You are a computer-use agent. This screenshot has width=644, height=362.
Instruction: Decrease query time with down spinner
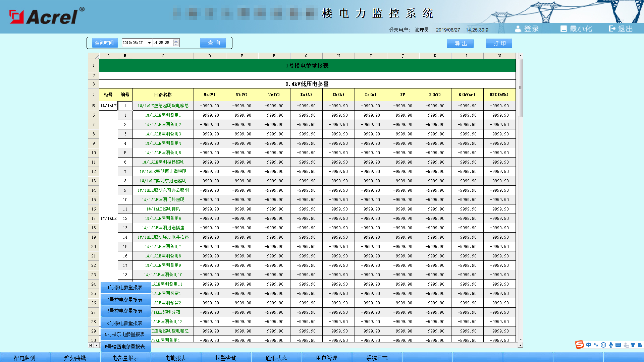click(176, 45)
